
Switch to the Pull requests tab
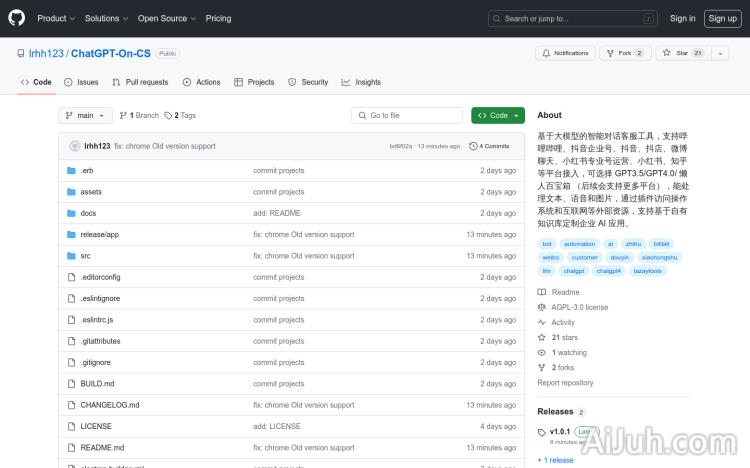(x=140, y=82)
